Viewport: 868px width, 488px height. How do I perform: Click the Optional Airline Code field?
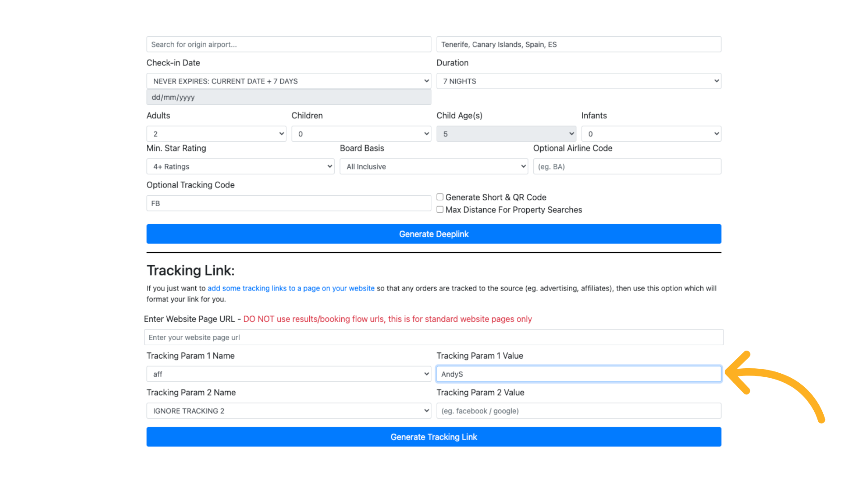[x=627, y=167]
